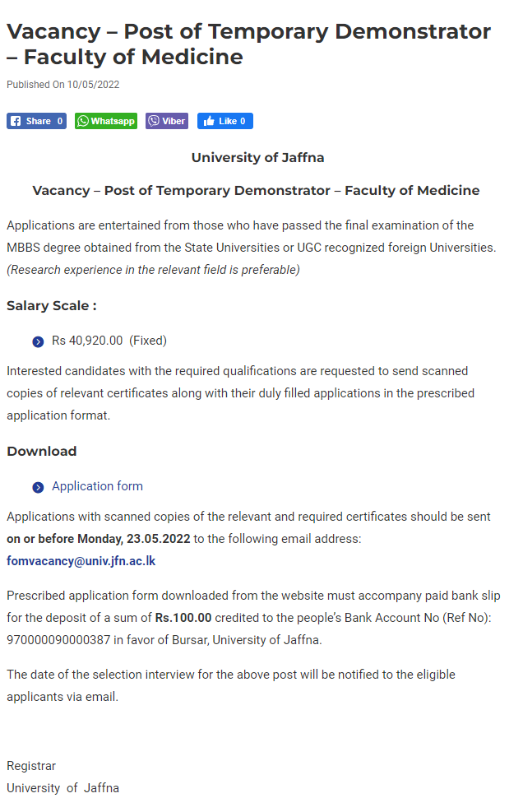Click the Facebook share count 0
The height and width of the screenshot is (812, 523).
coord(59,121)
